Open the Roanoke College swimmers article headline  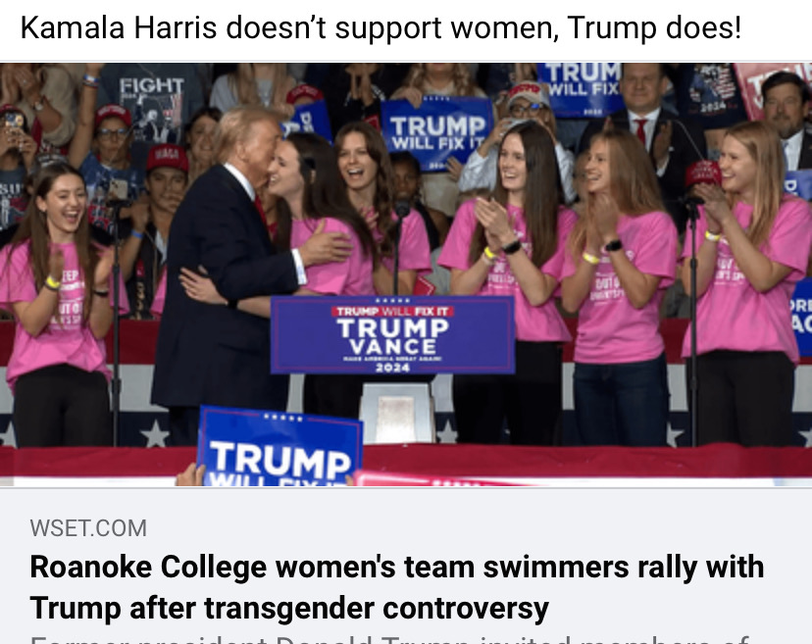click(x=396, y=587)
